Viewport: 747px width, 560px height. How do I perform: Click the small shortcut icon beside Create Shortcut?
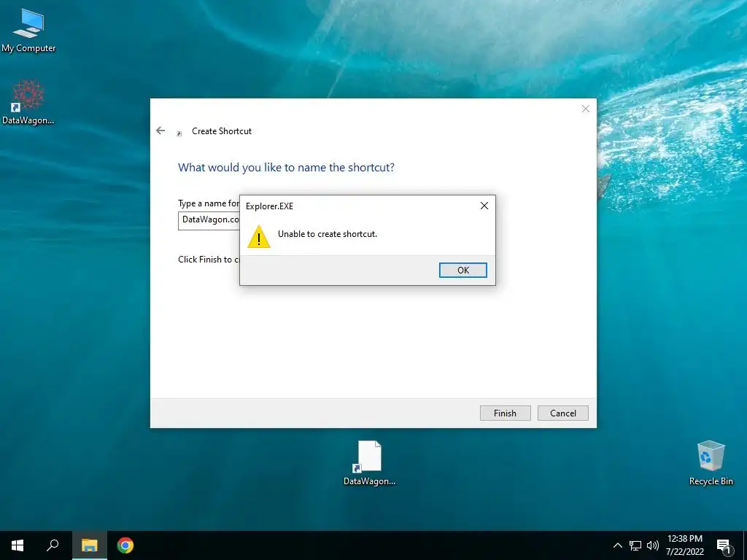179,134
